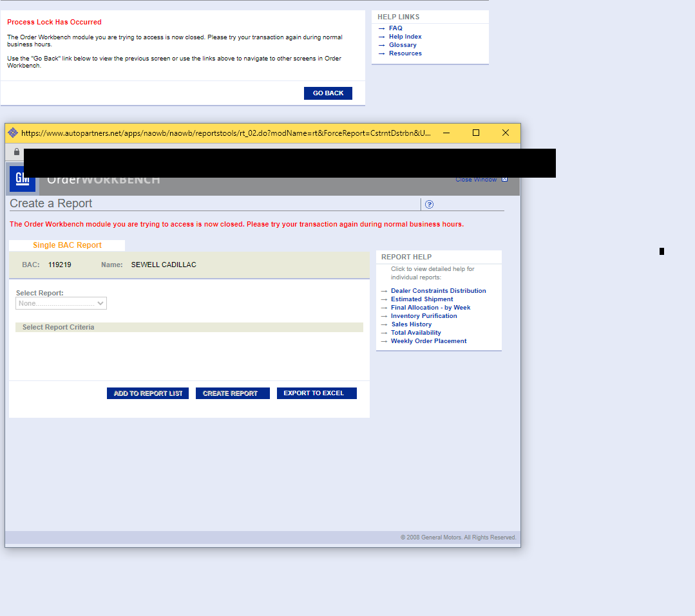Open Weekly Order Placement help link
Image resolution: width=695 pixels, height=616 pixels.
pyautogui.click(x=428, y=341)
